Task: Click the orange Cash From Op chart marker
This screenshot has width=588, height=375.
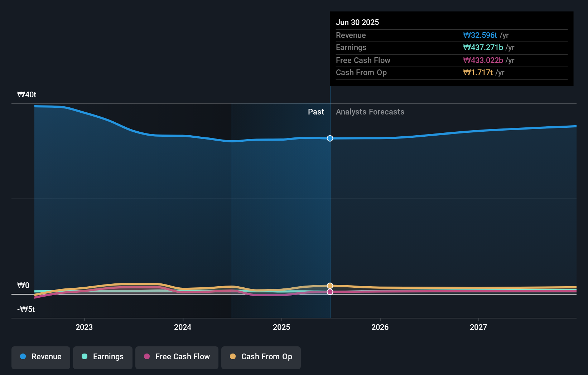Action: click(330, 285)
